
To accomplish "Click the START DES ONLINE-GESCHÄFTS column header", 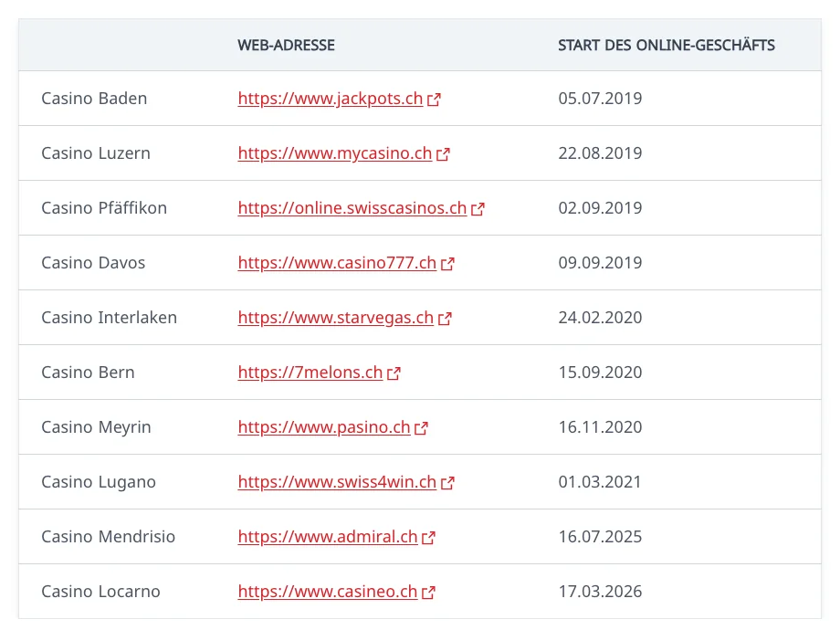I will tap(667, 45).
